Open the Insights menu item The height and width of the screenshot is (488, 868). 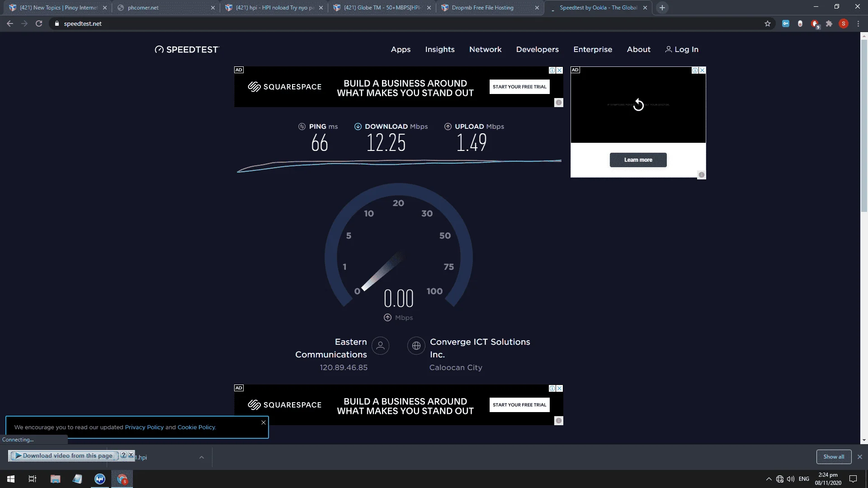(x=440, y=50)
